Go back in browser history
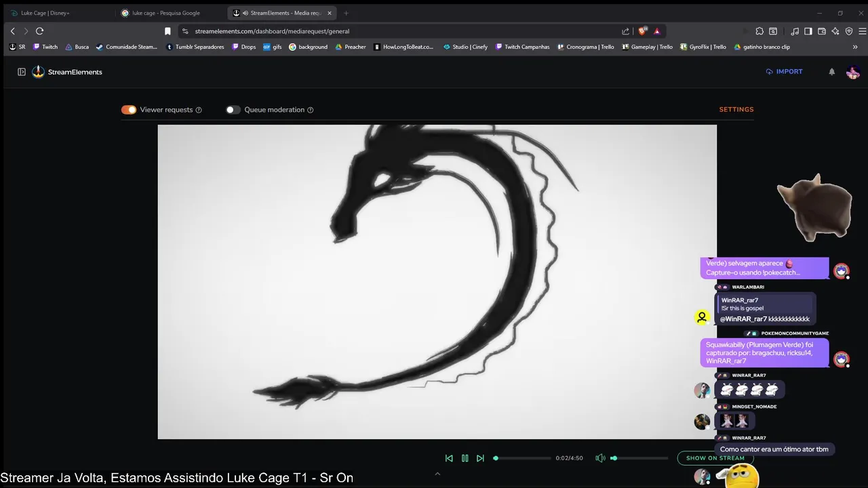This screenshot has height=488, width=868. click(x=12, y=31)
